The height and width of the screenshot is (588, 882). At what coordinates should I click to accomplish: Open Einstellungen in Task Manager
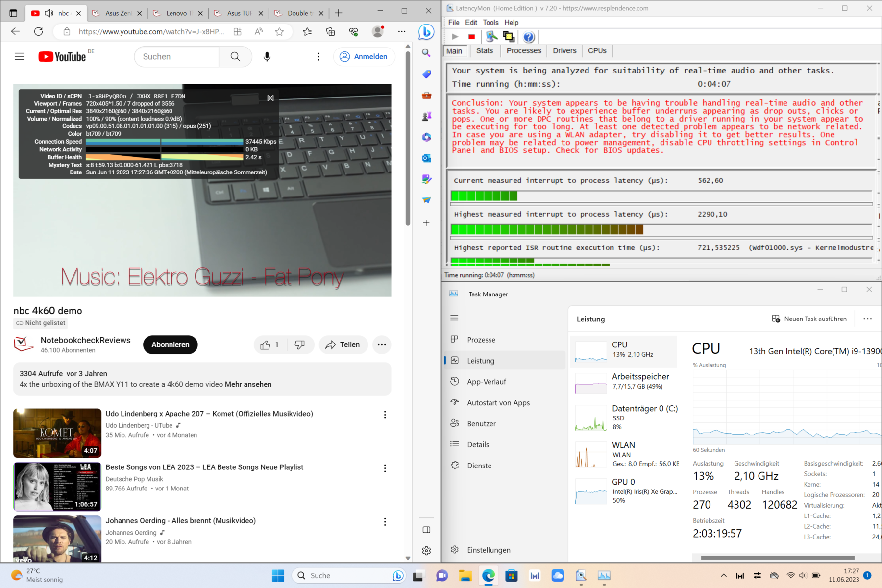point(505,550)
